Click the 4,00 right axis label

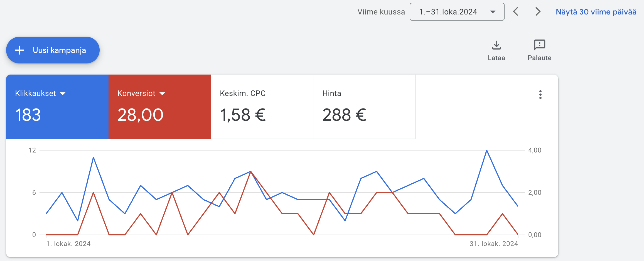click(535, 150)
